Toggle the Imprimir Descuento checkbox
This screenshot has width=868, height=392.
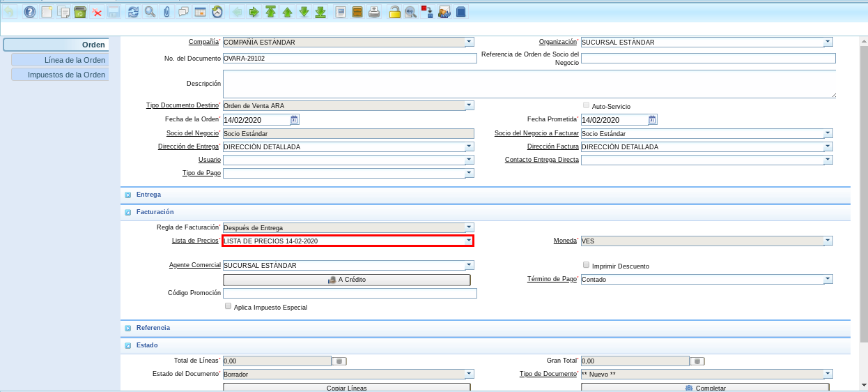point(586,265)
